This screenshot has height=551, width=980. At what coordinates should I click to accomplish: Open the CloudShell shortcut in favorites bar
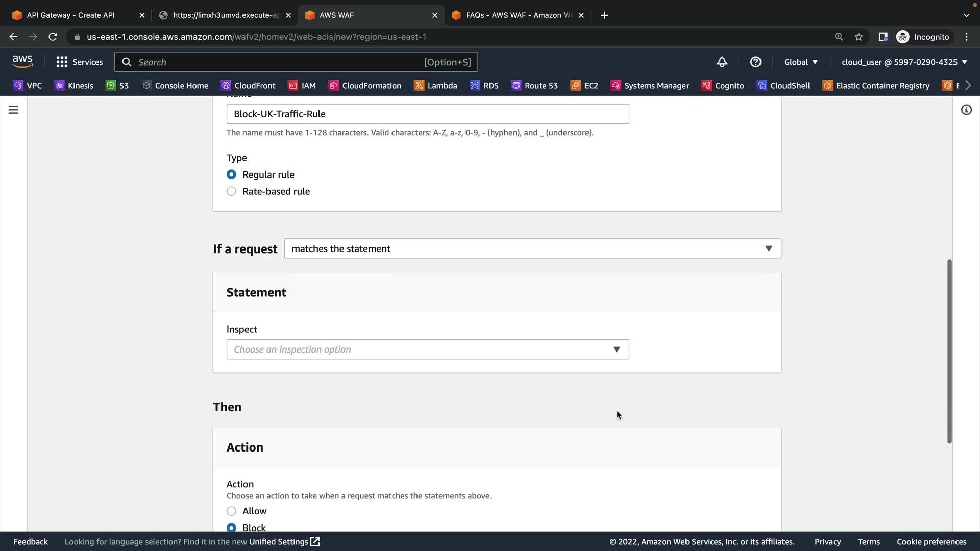click(x=783, y=86)
